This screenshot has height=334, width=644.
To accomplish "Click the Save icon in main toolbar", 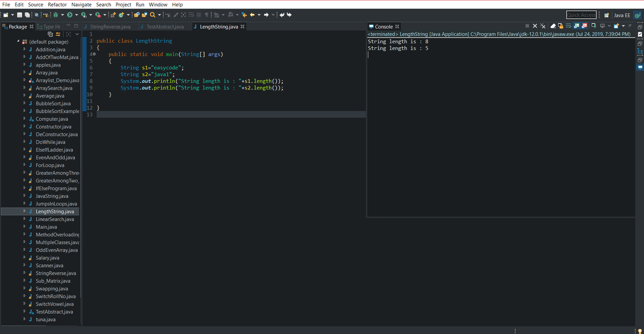I will (x=19, y=14).
